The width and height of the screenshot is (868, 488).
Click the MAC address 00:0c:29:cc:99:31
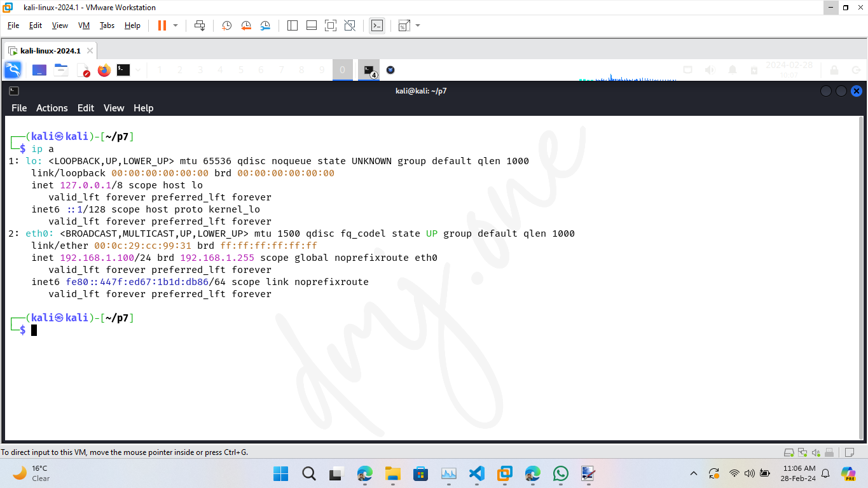coord(142,246)
